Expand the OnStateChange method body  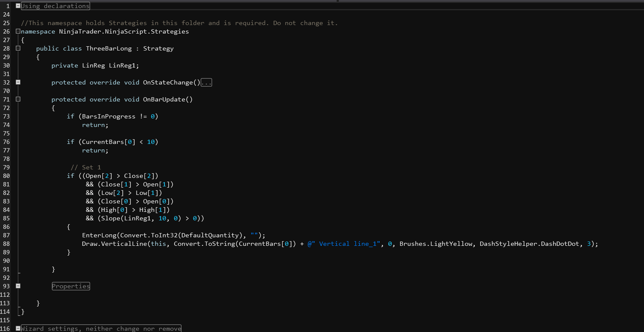pos(18,82)
